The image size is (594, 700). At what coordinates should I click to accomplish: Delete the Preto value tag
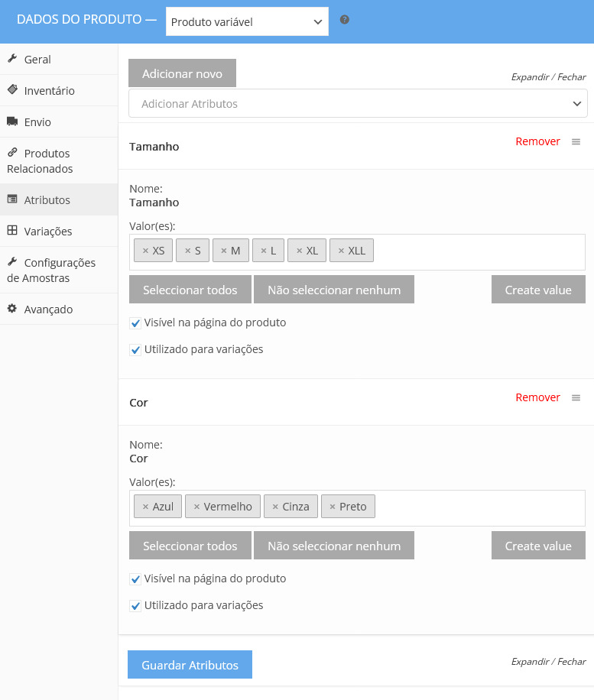coord(333,507)
